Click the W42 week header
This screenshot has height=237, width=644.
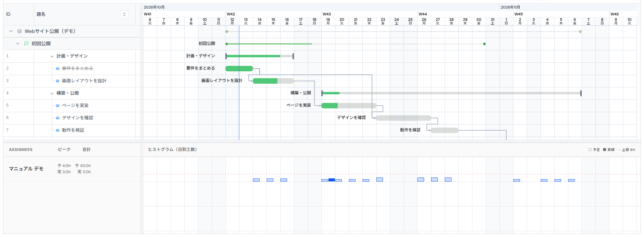(273, 14)
